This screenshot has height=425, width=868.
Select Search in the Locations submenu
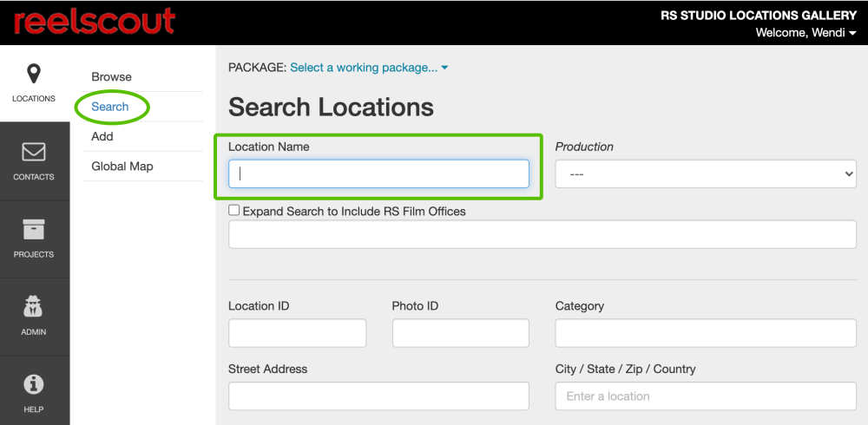(x=109, y=107)
